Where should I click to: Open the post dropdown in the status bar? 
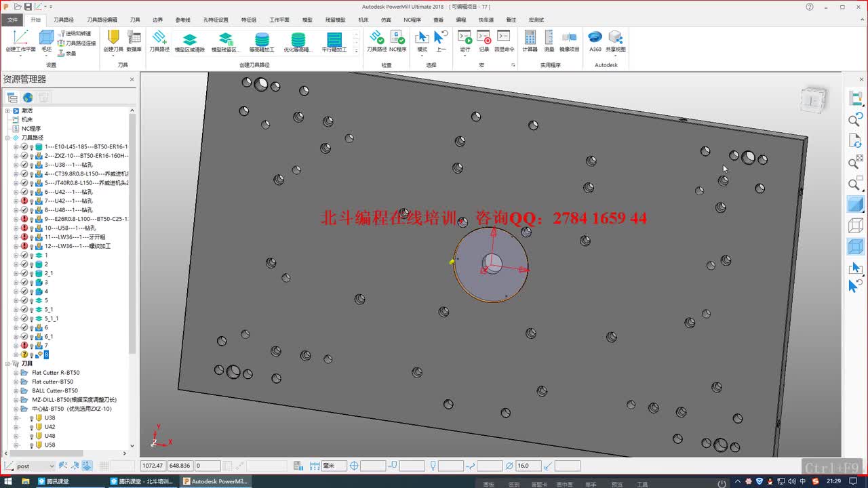point(52,466)
